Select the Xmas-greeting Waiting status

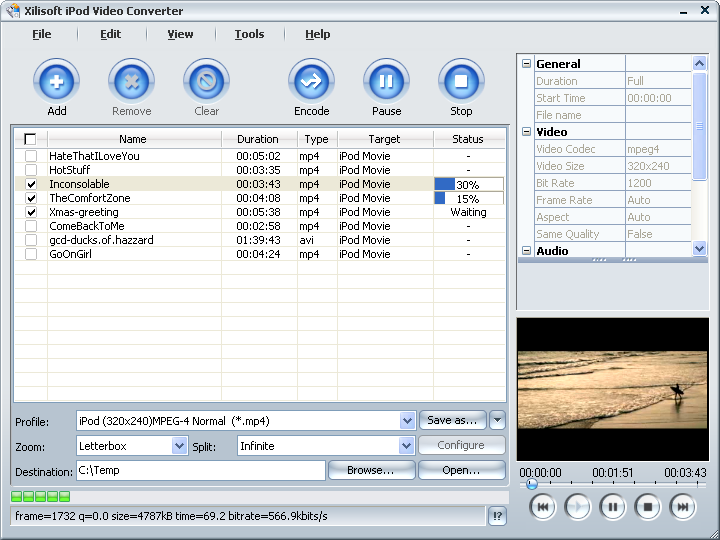coord(468,212)
